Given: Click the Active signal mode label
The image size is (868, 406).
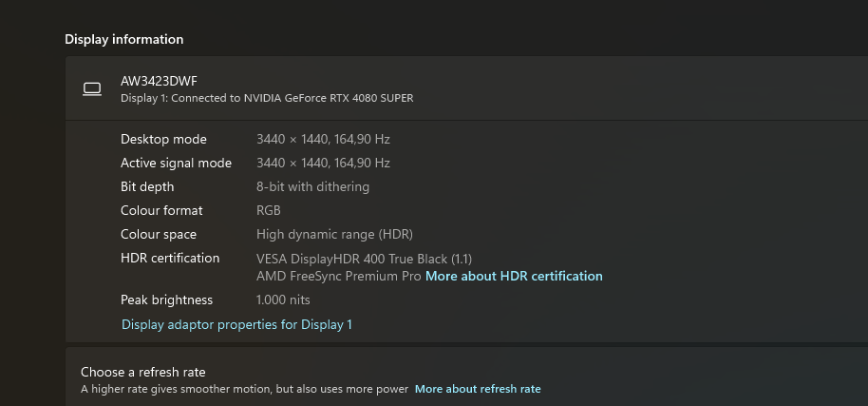Looking at the screenshot, I should [176, 163].
